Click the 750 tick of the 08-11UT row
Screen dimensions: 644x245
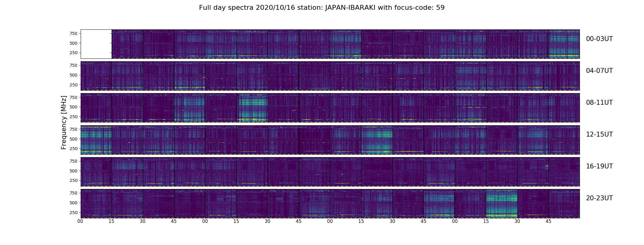73,97
